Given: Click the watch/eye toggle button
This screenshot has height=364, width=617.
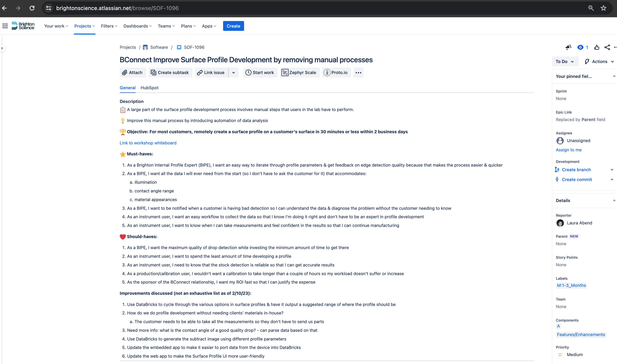Looking at the screenshot, I should click(581, 47).
